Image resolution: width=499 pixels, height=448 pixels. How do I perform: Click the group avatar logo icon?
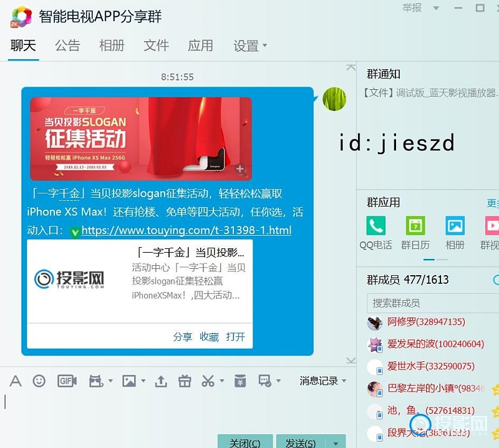[x=21, y=17]
